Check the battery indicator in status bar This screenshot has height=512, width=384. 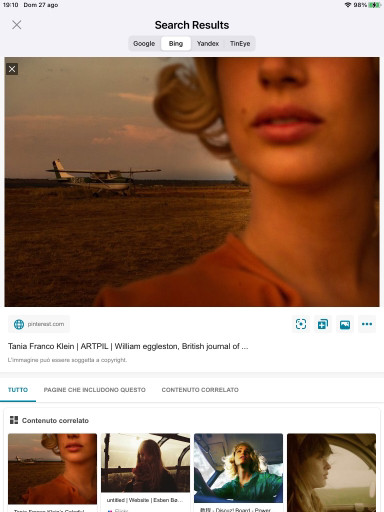[374, 5]
